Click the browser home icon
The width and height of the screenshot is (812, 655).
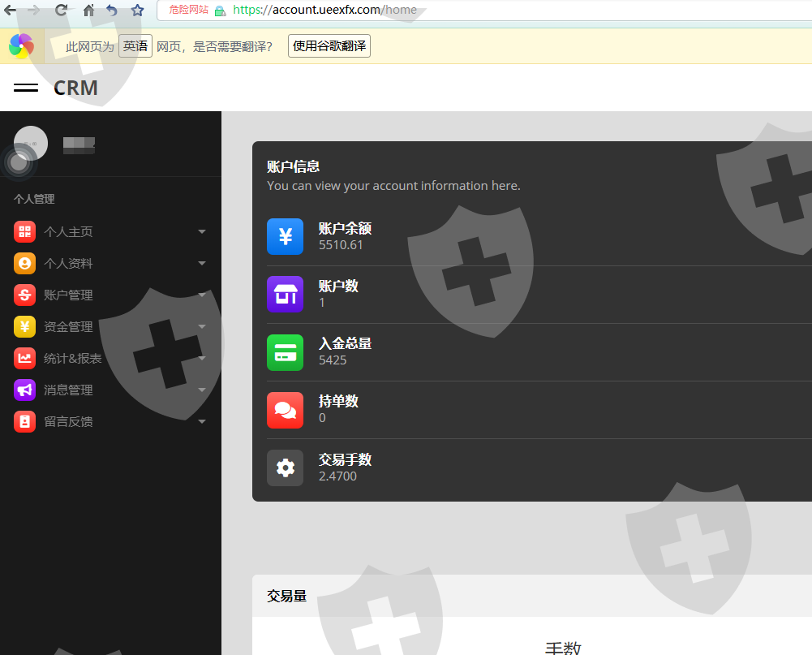pyautogui.click(x=88, y=11)
